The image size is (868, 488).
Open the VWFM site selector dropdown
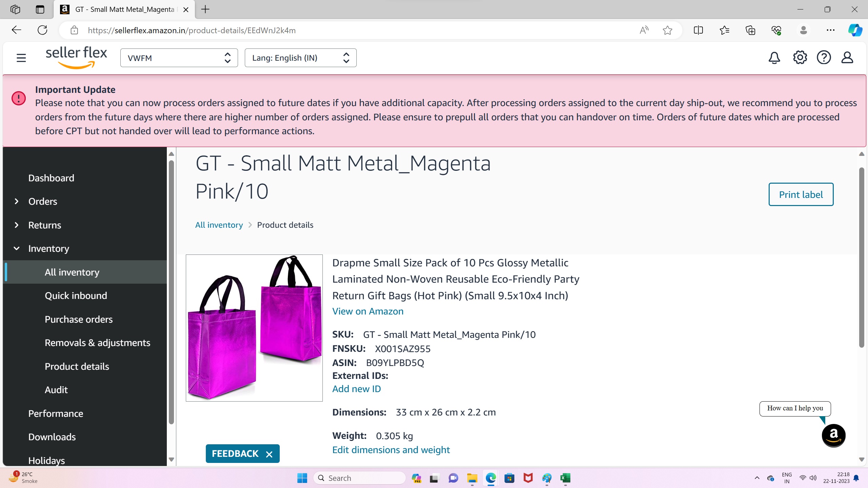(x=179, y=58)
